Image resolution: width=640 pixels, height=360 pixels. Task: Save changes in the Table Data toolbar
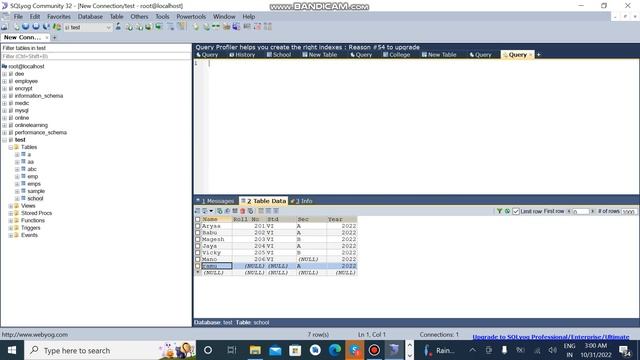(235, 211)
